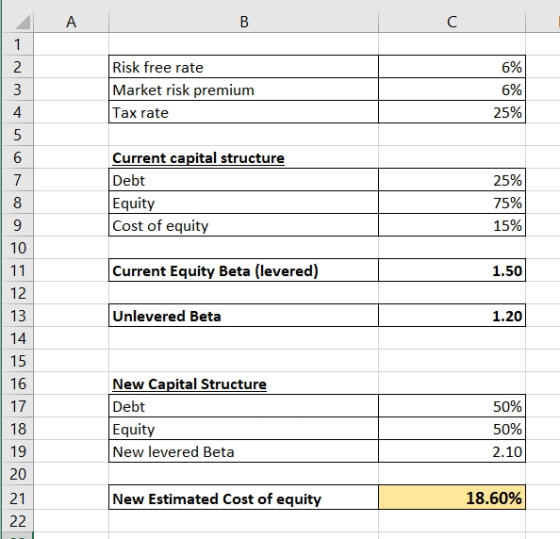Select row 1 header

pos(18,44)
